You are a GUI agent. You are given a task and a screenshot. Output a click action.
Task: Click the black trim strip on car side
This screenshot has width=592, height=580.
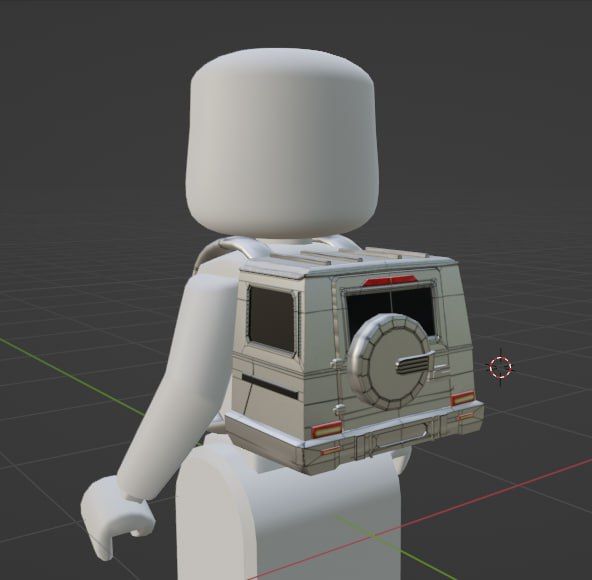270,385
